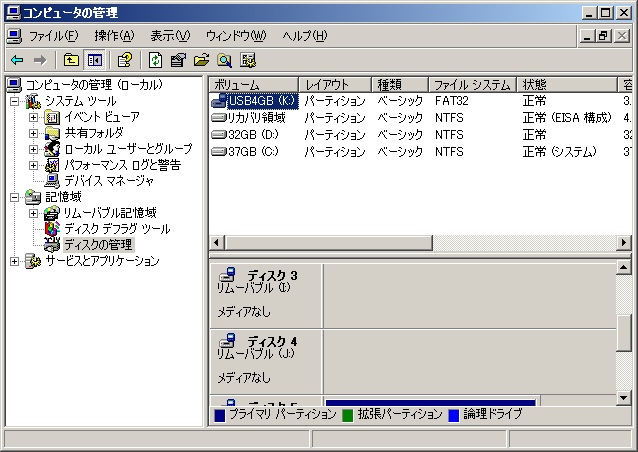Click the サービスとアプリケーション icon

click(x=33, y=261)
